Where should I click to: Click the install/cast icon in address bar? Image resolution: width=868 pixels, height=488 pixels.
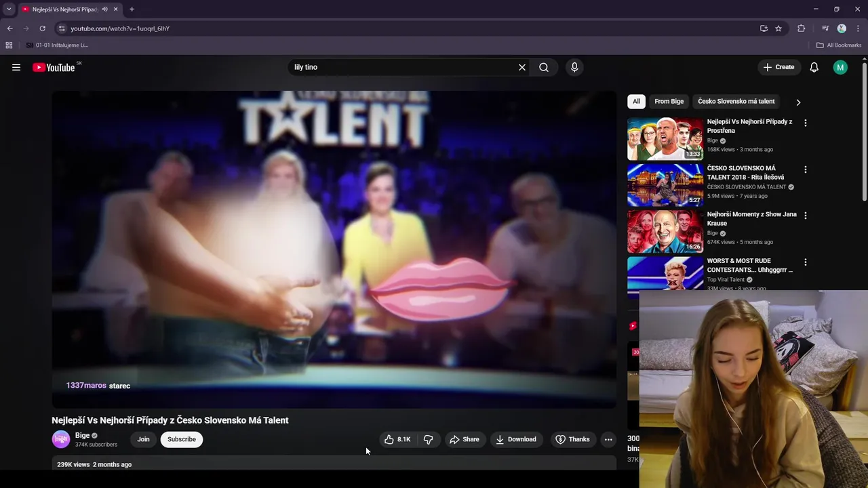tap(764, 28)
